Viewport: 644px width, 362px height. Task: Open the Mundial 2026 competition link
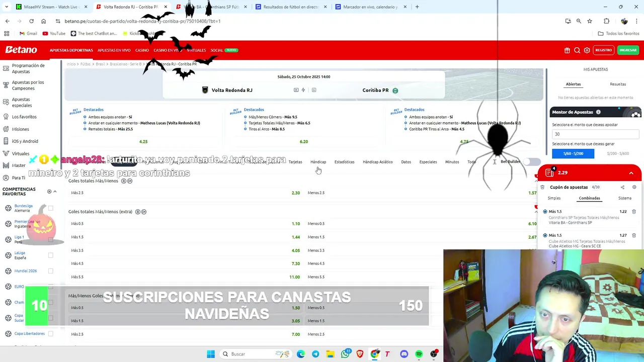coord(26,271)
